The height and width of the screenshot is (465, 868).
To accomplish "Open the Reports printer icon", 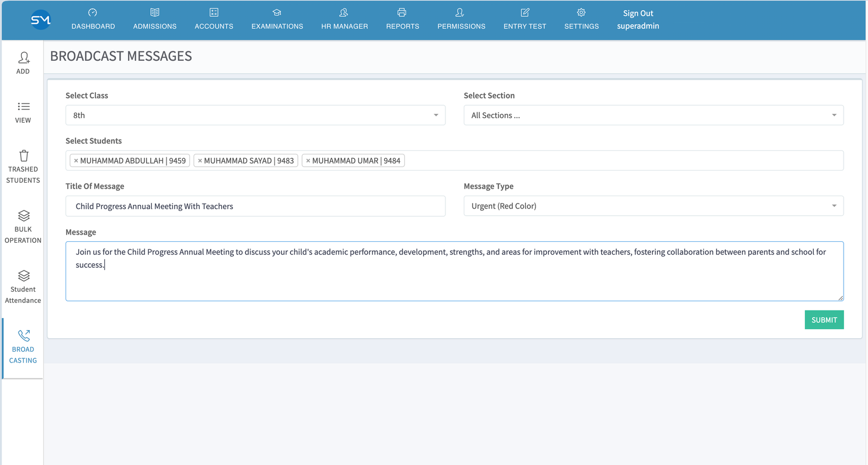I will coord(402,12).
